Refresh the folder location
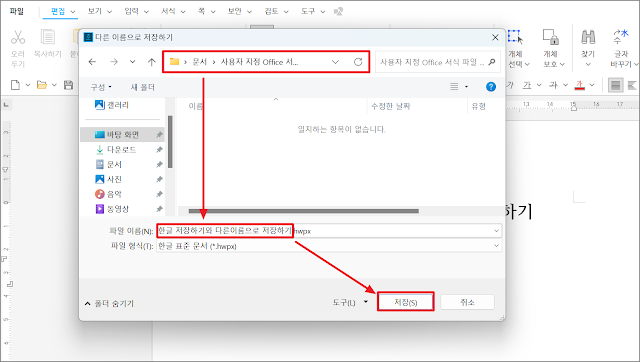Image resolution: width=640 pixels, height=362 pixels. (x=358, y=62)
